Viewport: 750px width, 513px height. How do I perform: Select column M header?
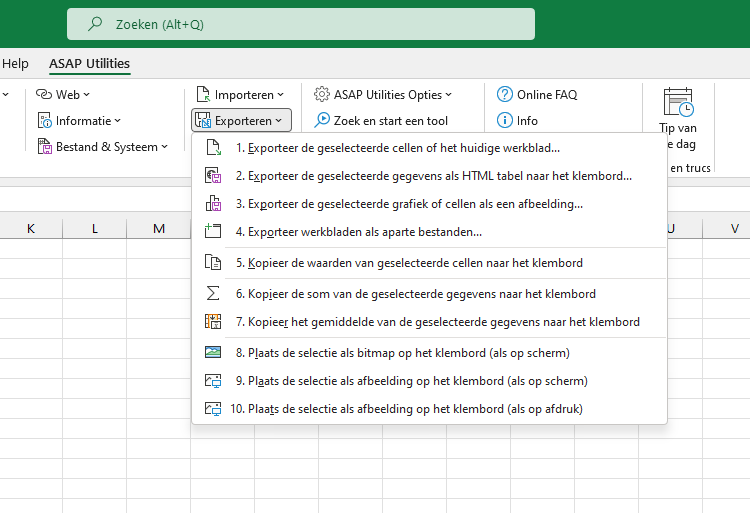point(159,229)
